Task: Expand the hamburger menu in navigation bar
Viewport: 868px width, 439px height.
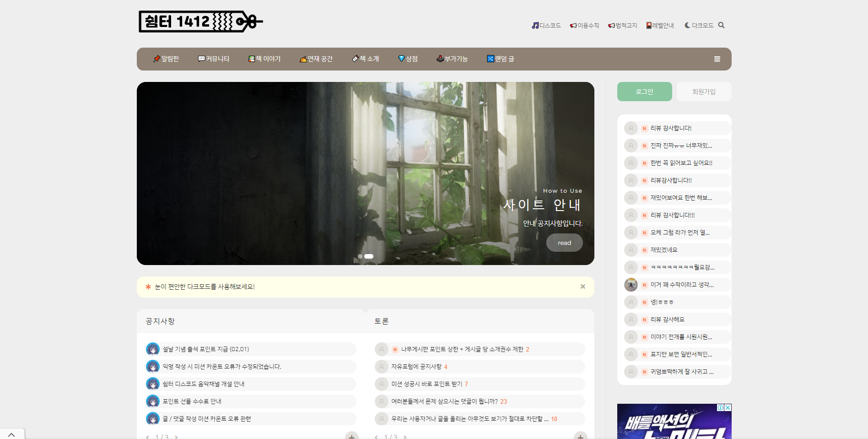Action: [x=717, y=59]
